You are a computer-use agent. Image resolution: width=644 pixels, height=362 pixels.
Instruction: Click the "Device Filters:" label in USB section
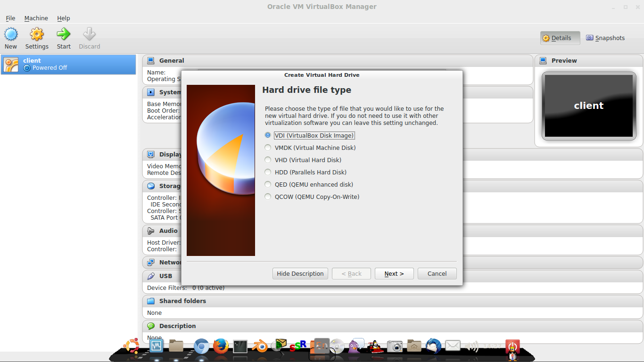tap(166, 288)
